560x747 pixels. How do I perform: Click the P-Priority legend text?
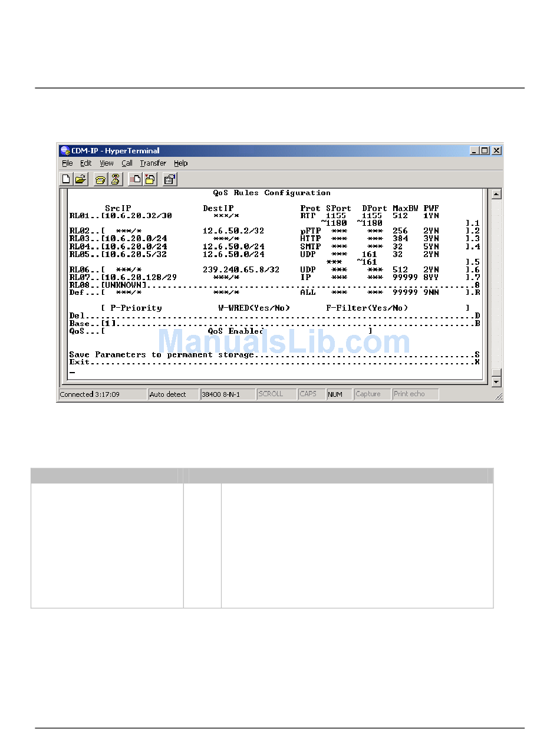click(x=136, y=308)
